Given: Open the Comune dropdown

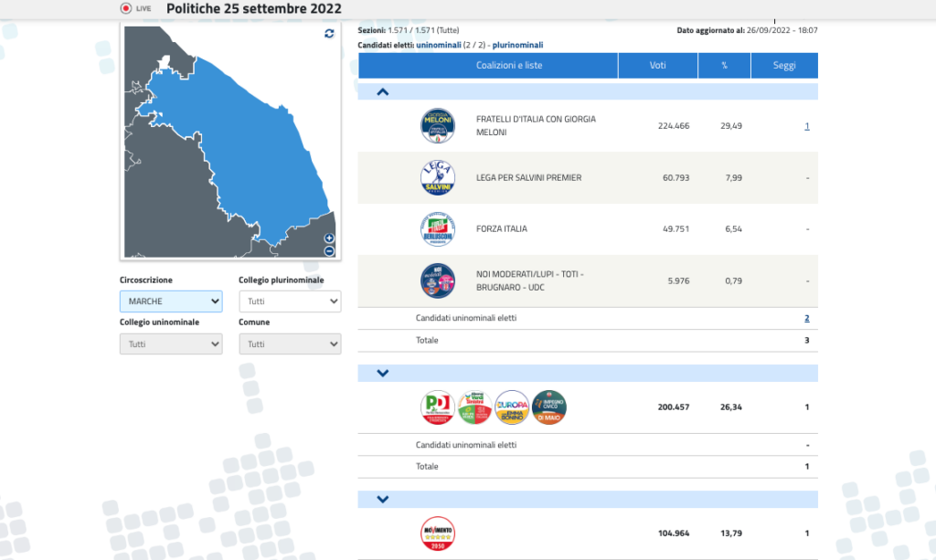Looking at the screenshot, I should [290, 344].
